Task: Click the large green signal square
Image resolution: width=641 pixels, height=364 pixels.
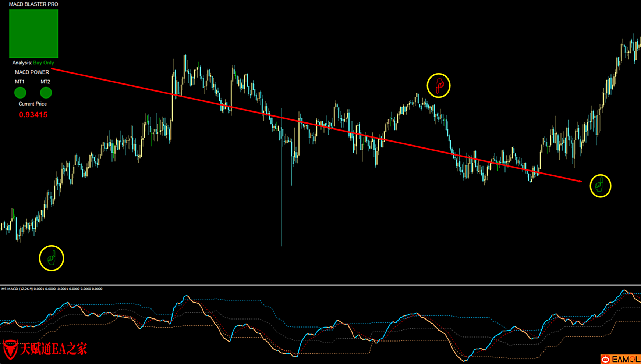Action: (33, 33)
